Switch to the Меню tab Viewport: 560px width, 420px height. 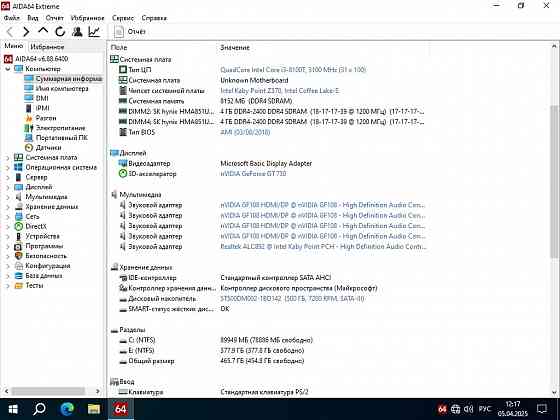point(14,46)
